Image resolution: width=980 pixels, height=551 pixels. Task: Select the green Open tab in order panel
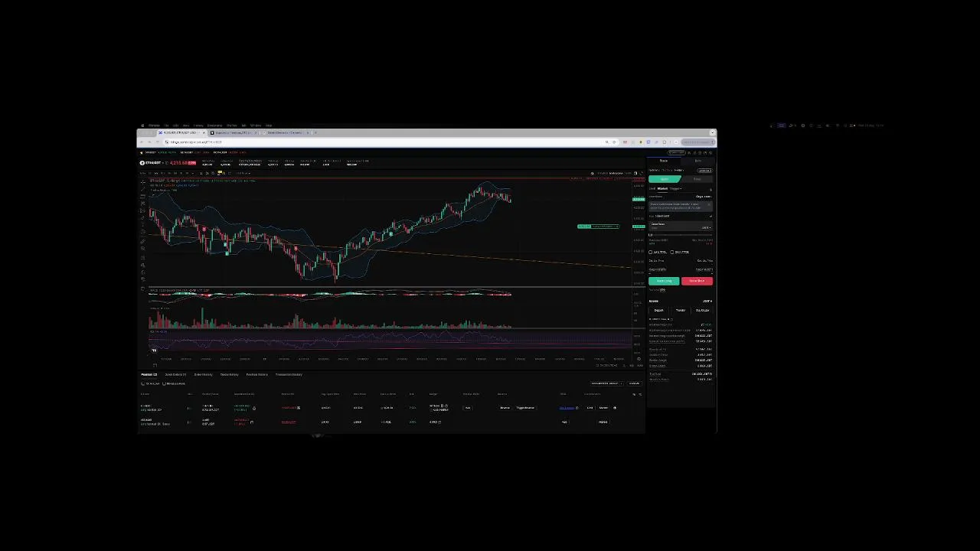[665, 179]
